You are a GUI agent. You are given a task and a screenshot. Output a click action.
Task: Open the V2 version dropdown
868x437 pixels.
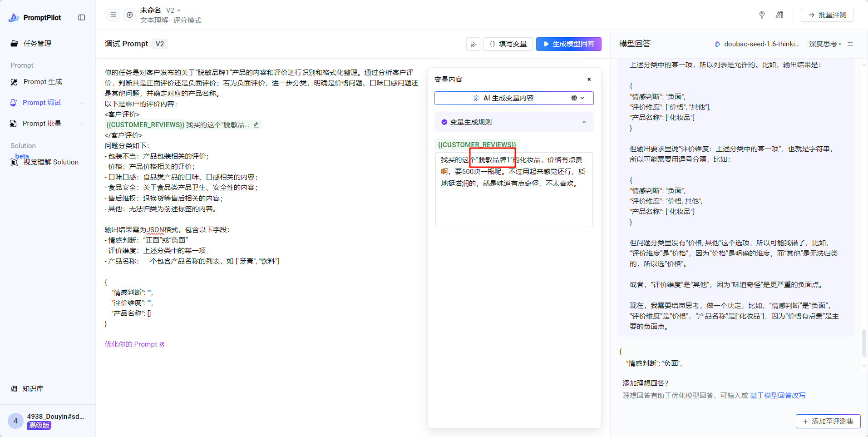coord(173,10)
